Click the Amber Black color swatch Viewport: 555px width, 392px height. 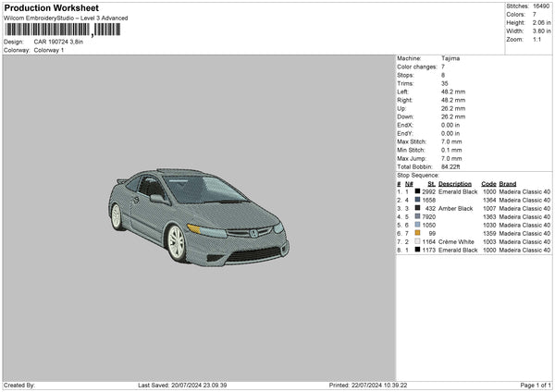(x=418, y=208)
